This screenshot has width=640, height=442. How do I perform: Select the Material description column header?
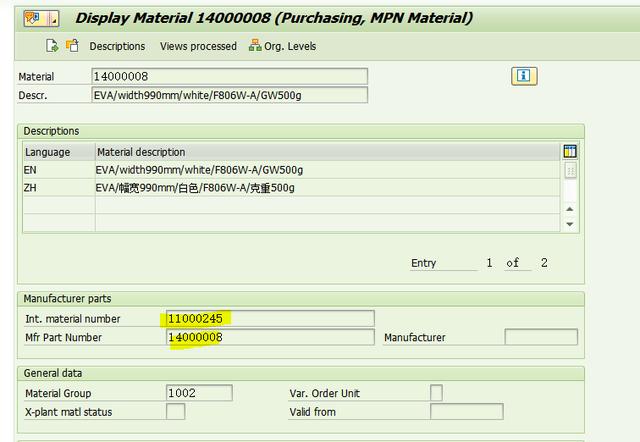point(327,152)
